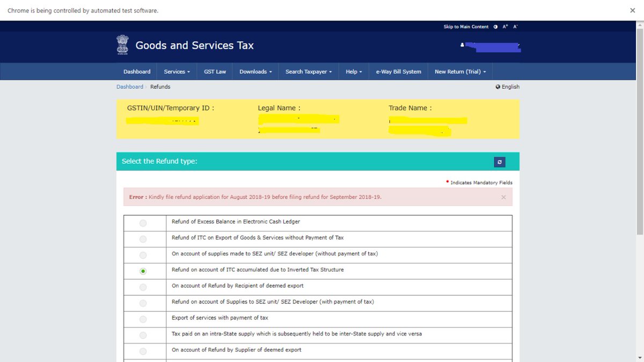Expand the New Return (Trial) dropdown menu
The width and height of the screenshot is (644, 362).
(460, 71)
